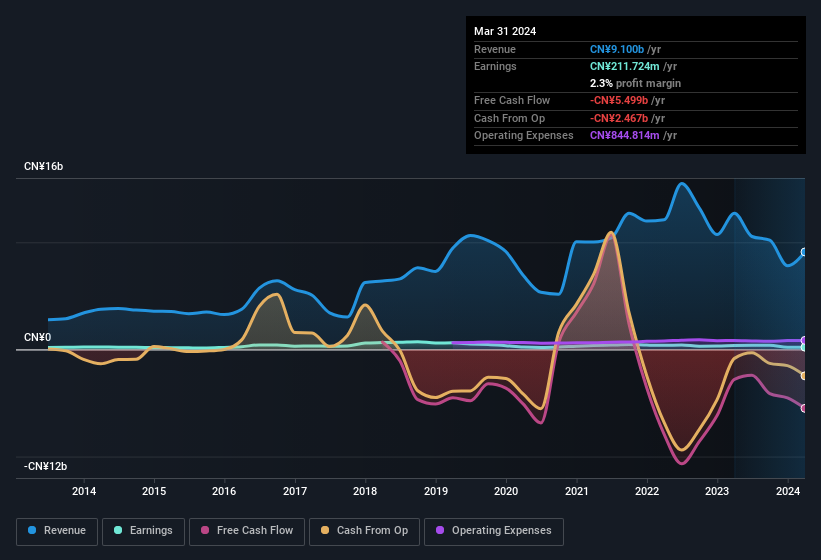Screen dimensions: 821x560
Task: Click the 2014 x-axis label
Action: click(x=84, y=491)
